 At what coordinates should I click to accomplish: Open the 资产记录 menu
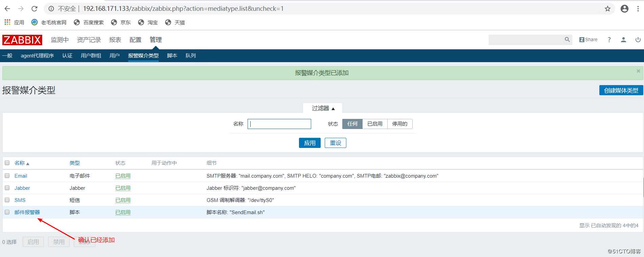coord(89,40)
